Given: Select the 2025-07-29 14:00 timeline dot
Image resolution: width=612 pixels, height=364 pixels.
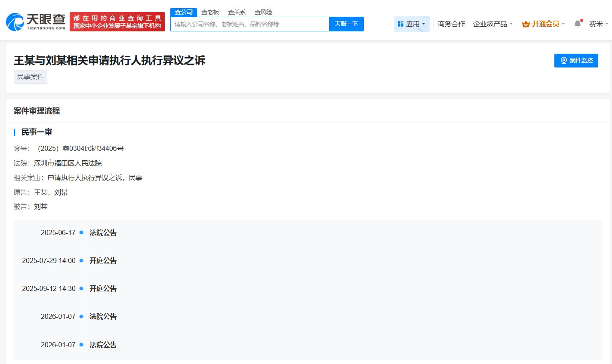Looking at the screenshot, I should tap(81, 260).
